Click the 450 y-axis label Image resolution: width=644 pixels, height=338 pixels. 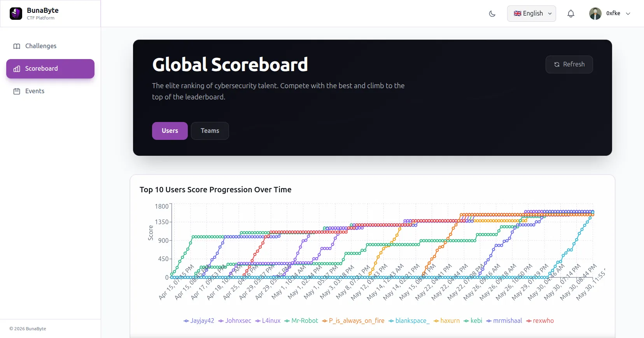click(163, 259)
